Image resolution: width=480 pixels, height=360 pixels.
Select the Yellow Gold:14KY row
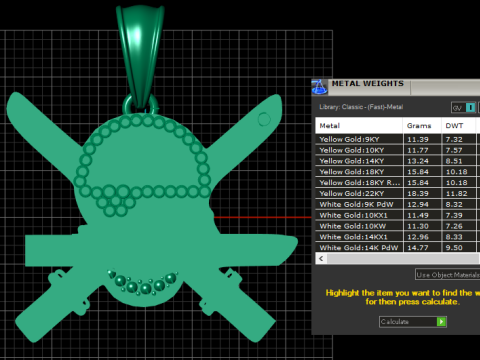pyautogui.click(x=398, y=161)
